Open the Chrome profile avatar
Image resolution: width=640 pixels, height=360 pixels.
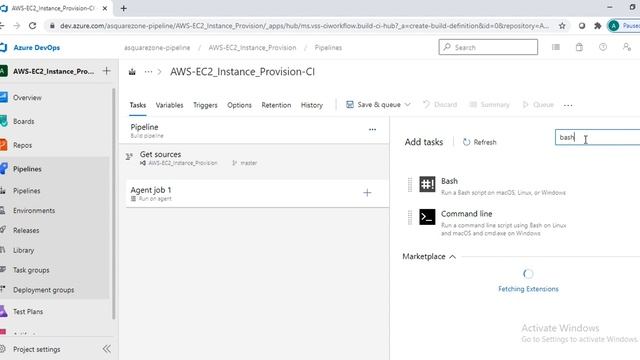tap(613, 26)
